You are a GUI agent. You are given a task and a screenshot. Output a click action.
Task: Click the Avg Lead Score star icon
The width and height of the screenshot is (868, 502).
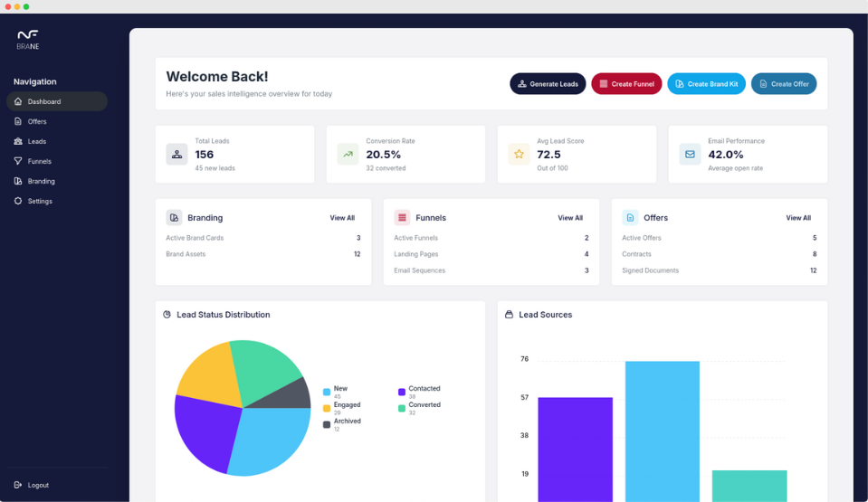519,155
